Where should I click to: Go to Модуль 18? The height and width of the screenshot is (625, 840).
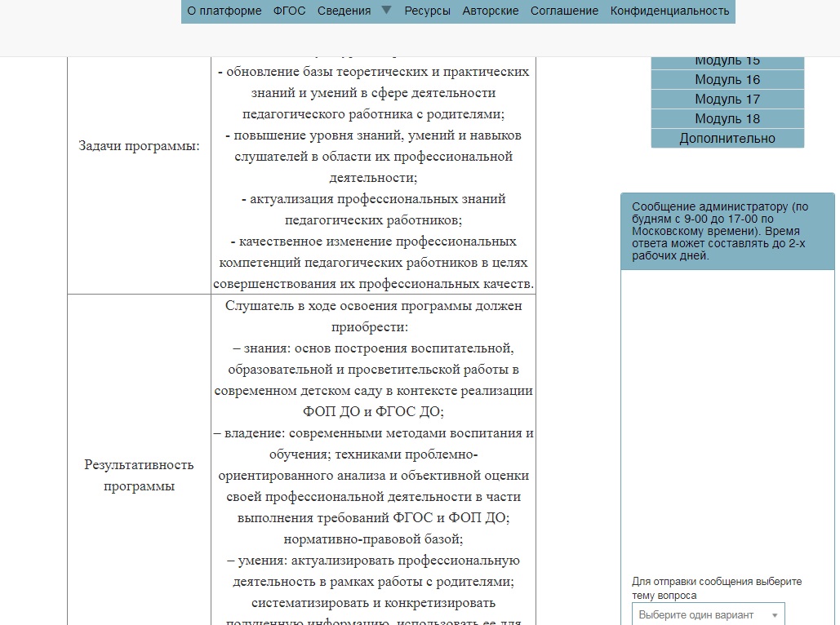(x=727, y=118)
